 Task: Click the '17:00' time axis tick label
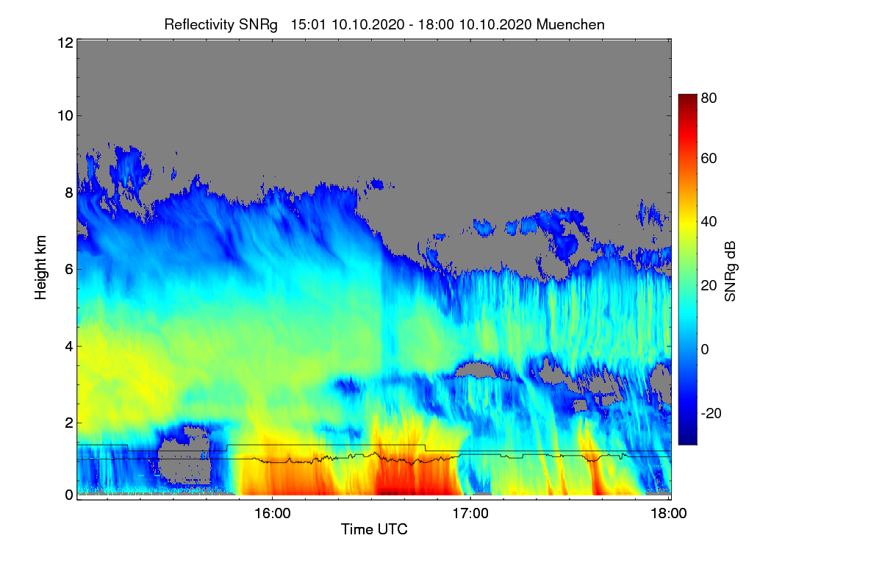click(x=470, y=514)
